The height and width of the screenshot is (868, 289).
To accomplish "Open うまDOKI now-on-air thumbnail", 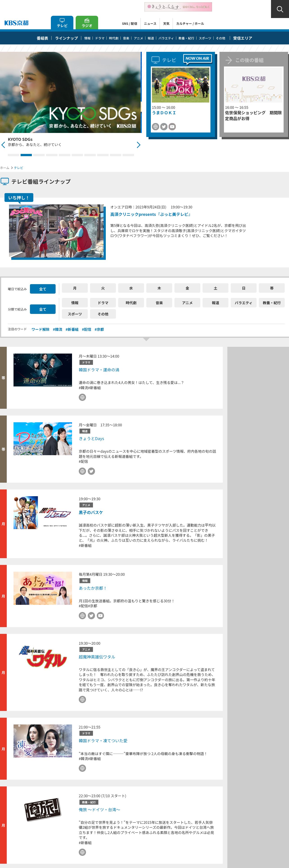I will tap(180, 85).
